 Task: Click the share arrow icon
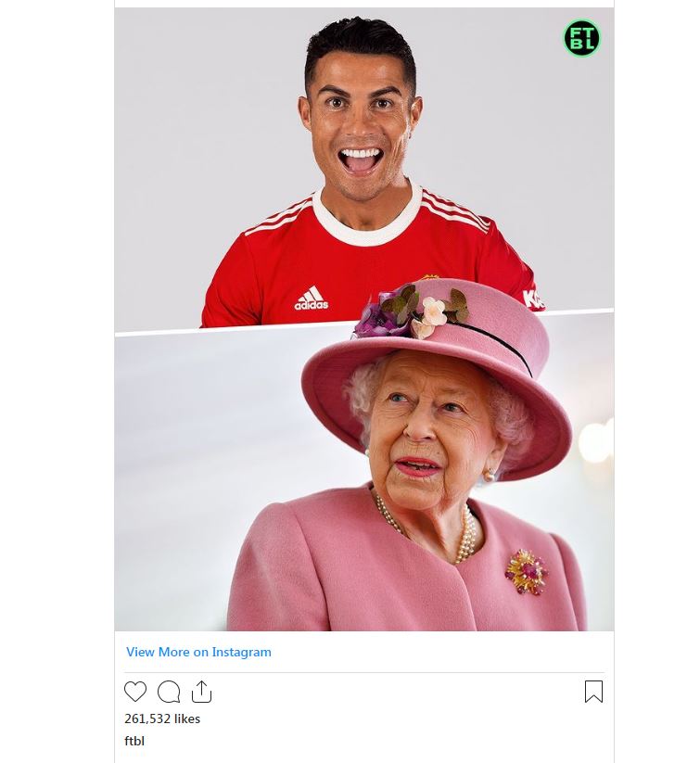click(x=201, y=692)
